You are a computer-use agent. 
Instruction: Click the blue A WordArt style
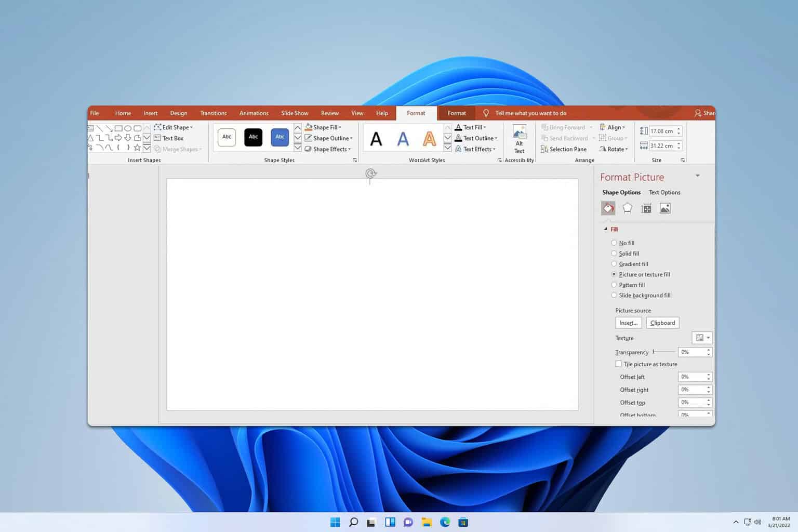click(x=403, y=139)
